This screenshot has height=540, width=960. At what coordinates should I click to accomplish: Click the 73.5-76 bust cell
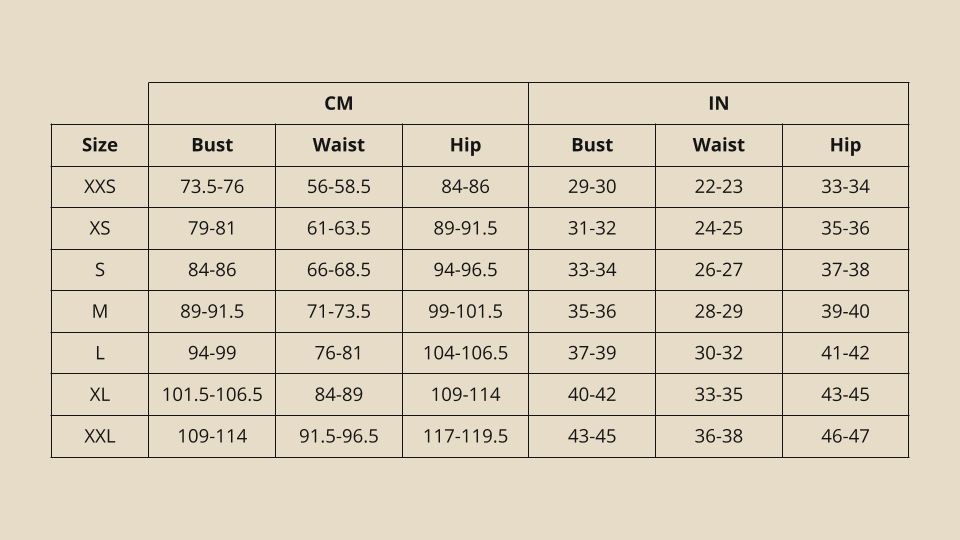[x=212, y=187]
